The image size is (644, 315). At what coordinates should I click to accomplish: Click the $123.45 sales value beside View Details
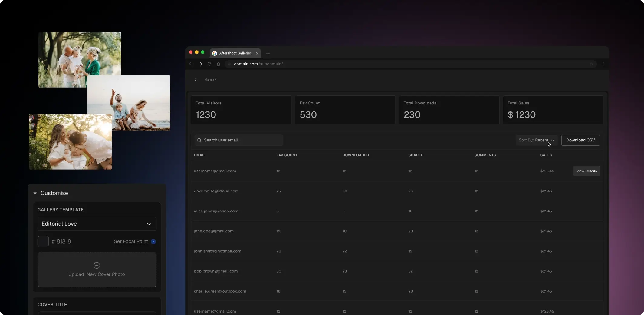(x=547, y=171)
